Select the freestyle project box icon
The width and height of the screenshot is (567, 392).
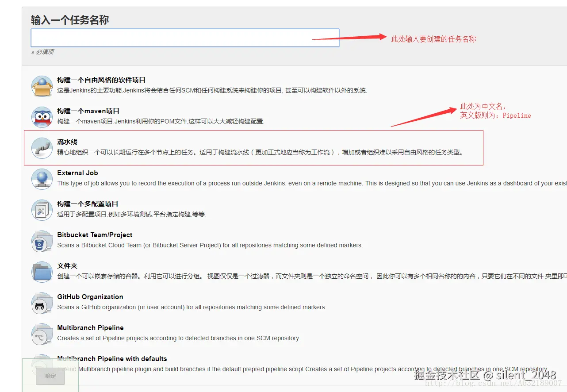tap(42, 86)
